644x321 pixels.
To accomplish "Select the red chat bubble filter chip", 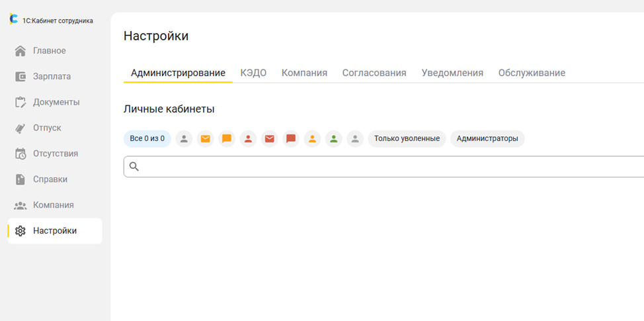I will pos(291,139).
